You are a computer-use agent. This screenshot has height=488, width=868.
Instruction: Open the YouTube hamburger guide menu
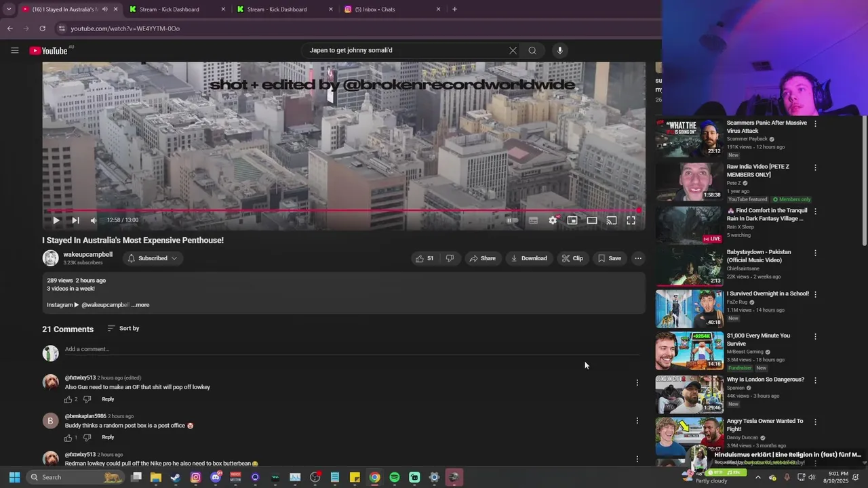point(15,50)
